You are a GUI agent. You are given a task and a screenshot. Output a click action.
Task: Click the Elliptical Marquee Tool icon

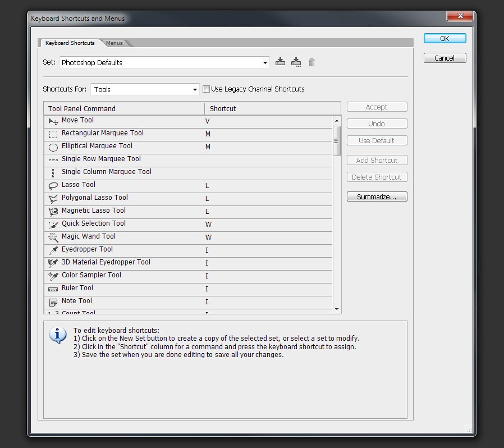[x=53, y=147]
